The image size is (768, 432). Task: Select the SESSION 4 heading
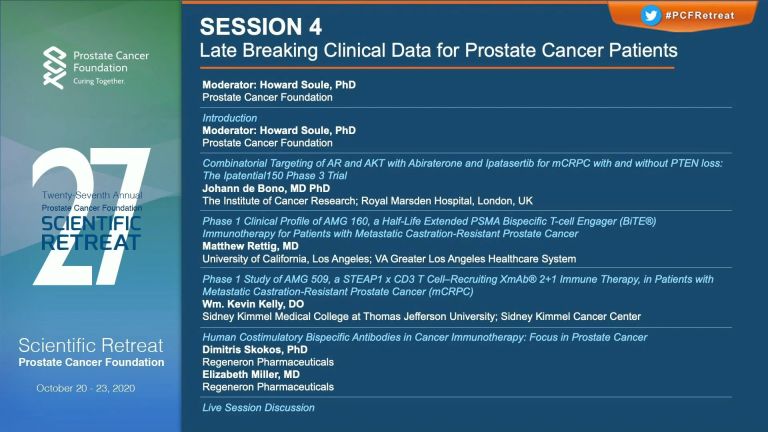261,27
